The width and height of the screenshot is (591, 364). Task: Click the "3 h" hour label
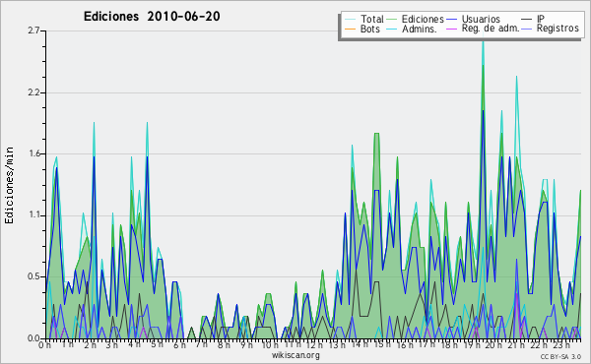(x=112, y=344)
